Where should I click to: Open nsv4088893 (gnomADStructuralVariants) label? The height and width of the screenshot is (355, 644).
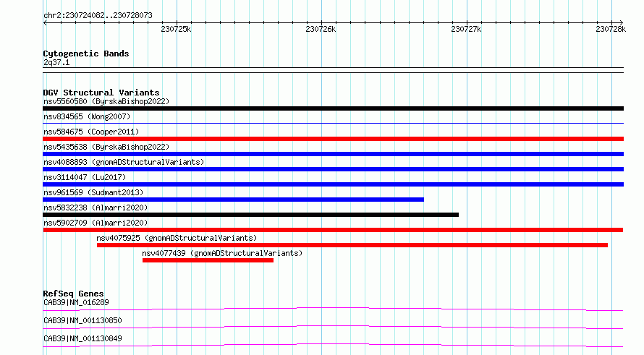pyautogui.click(x=124, y=162)
